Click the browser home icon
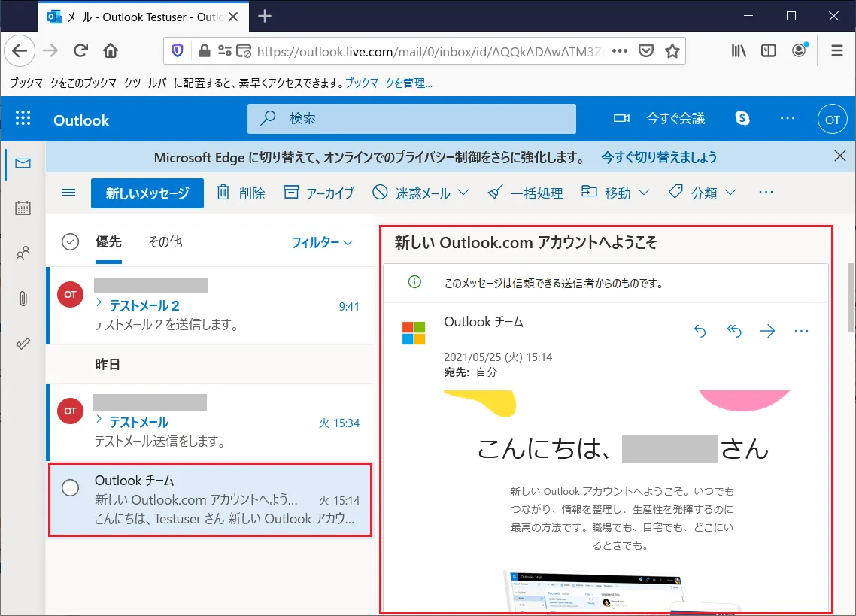856x616 pixels. pos(111,51)
